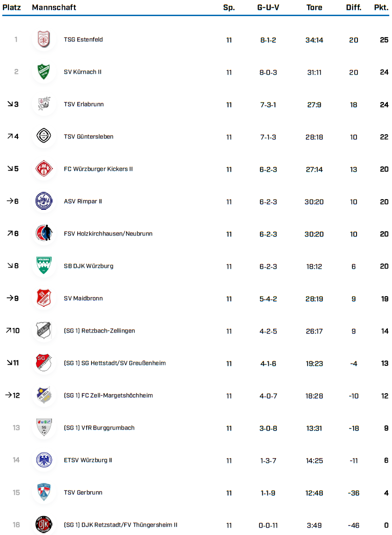392x535 pixels.
Task: Open SG Hettstadt/SV Greußenheim team link
Action: pyautogui.click(x=115, y=363)
